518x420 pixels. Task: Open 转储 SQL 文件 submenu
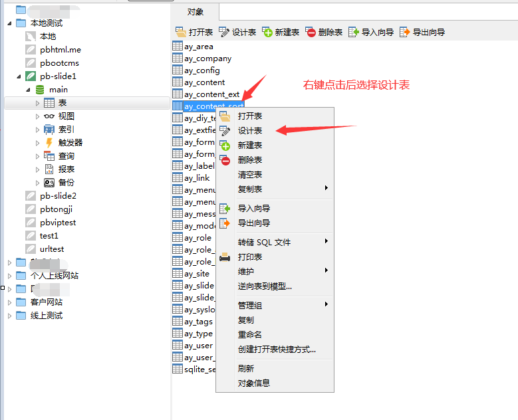(x=264, y=242)
